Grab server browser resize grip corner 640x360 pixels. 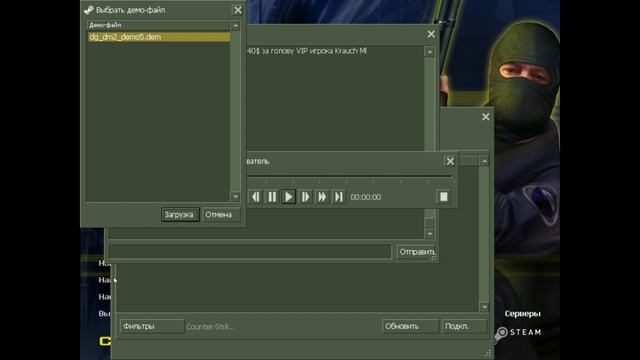488,353
